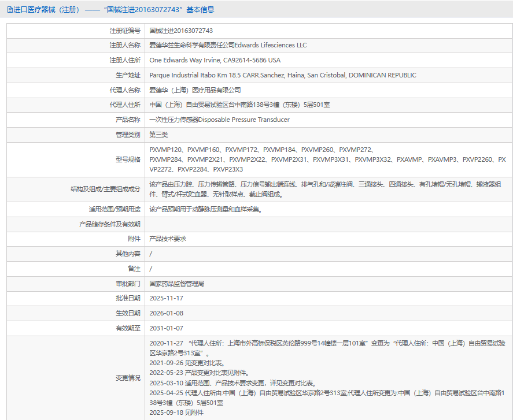Click the header title '进口医疗器械（注册）'

46,10
